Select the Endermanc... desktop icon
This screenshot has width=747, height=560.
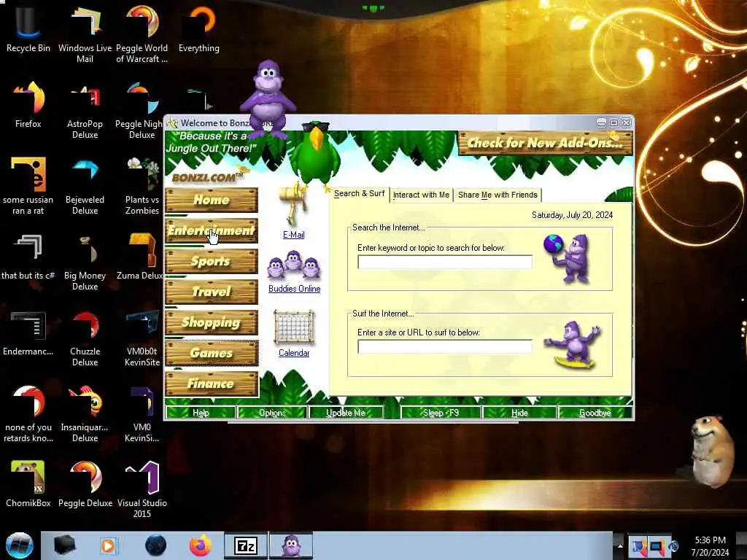tap(28, 332)
